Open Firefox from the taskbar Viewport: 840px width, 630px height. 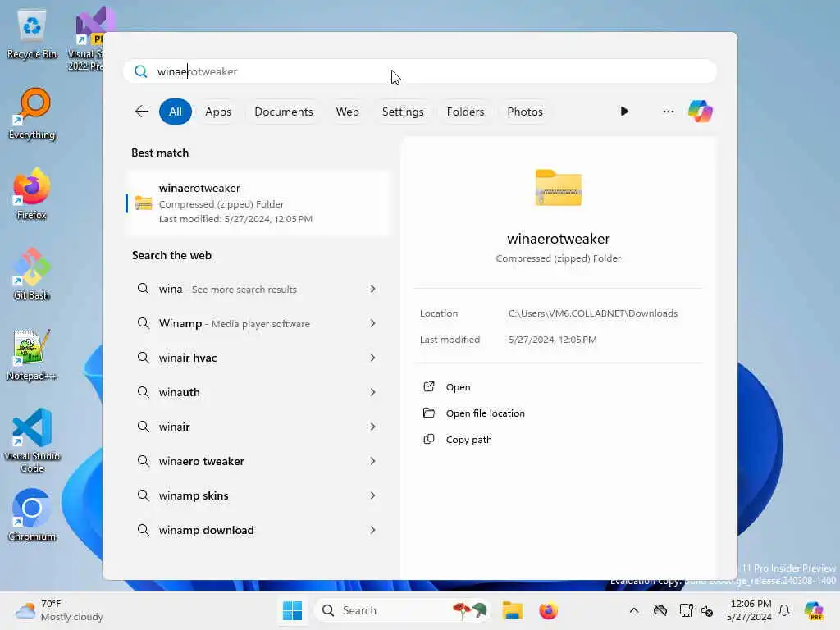pos(548,610)
